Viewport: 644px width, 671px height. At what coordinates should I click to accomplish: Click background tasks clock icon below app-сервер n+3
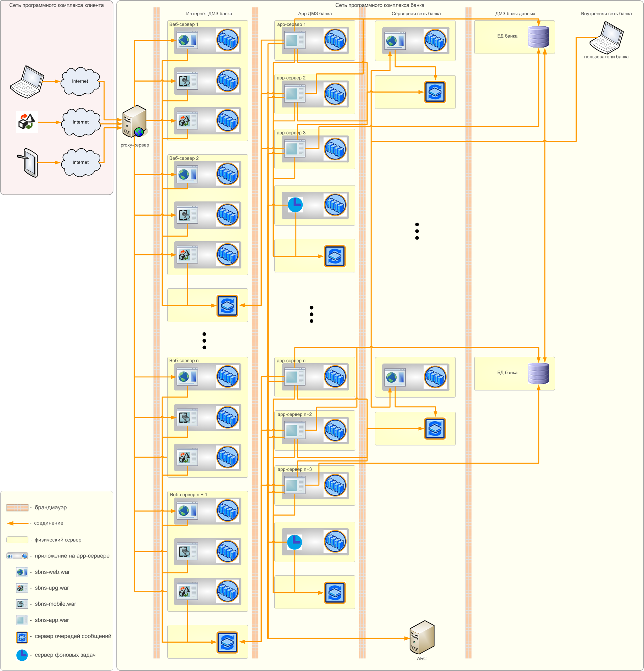click(295, 542)
